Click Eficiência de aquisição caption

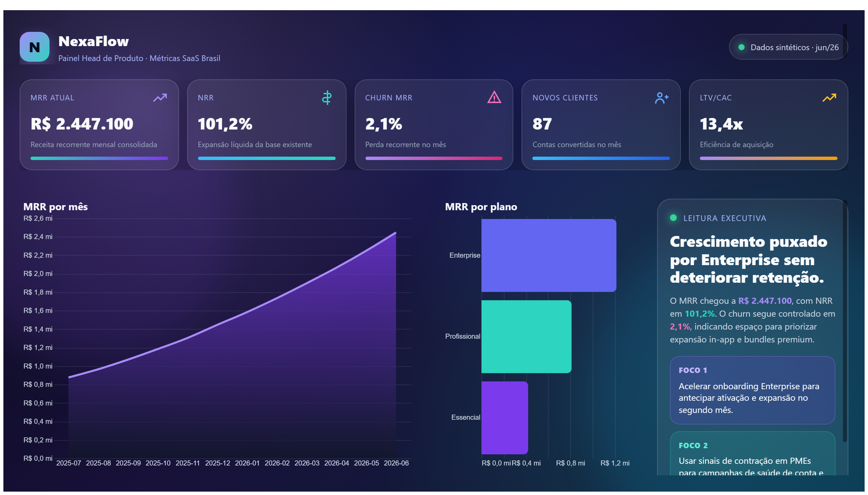tap(736, 144)
